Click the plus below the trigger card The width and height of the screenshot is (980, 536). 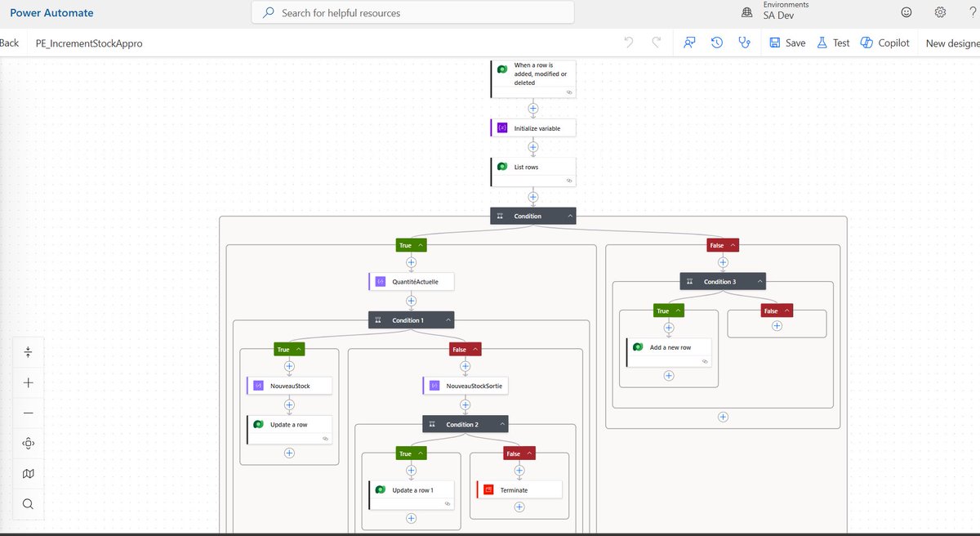coord(533,108)
